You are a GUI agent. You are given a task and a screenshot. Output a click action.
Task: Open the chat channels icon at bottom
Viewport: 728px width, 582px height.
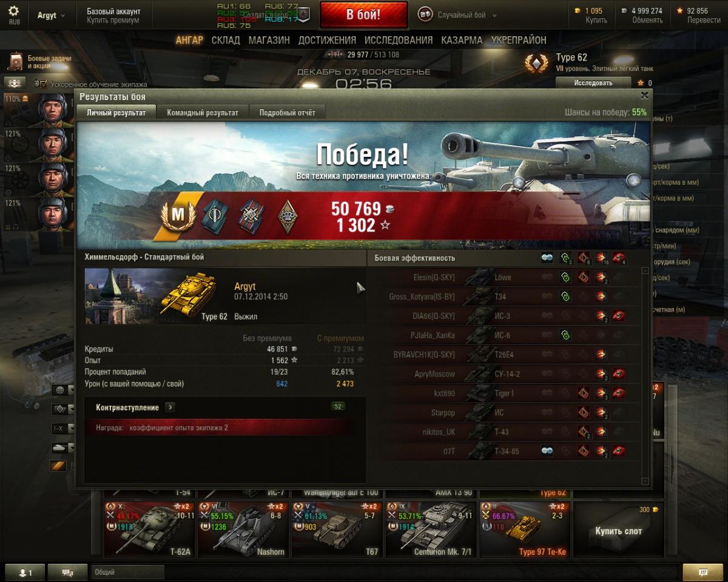pos(67,572)
